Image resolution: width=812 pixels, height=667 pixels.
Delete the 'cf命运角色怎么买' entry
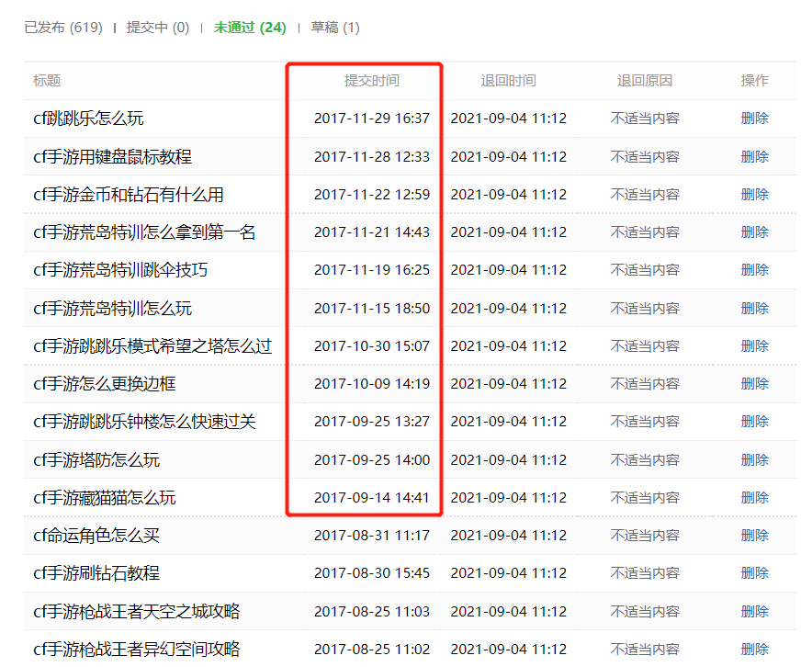click(754, 536)
